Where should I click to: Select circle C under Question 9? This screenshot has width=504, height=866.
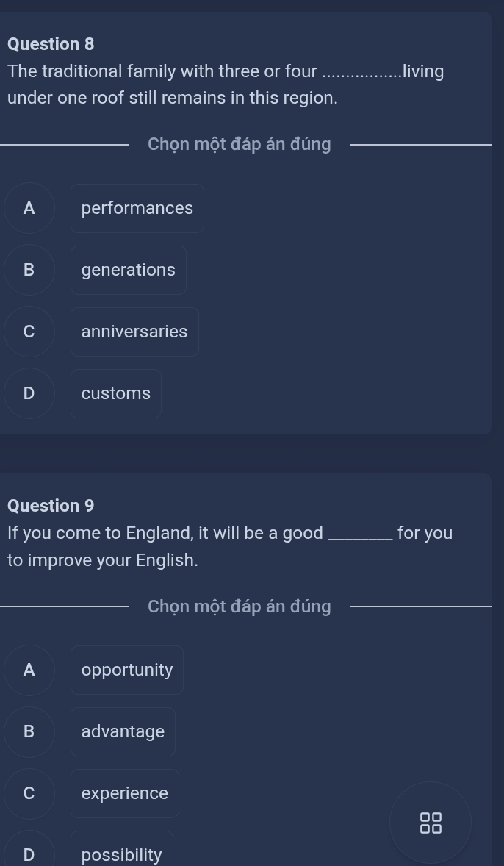click(x=29, y=793)
